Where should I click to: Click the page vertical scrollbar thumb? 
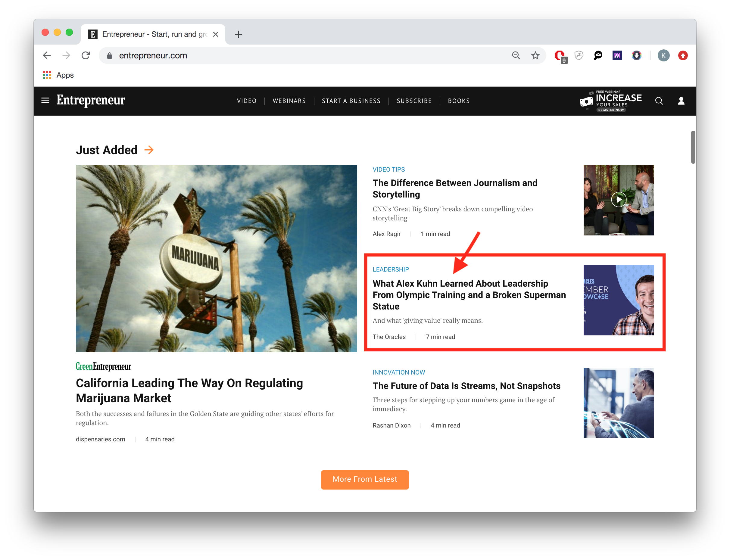tap(693, 147)
